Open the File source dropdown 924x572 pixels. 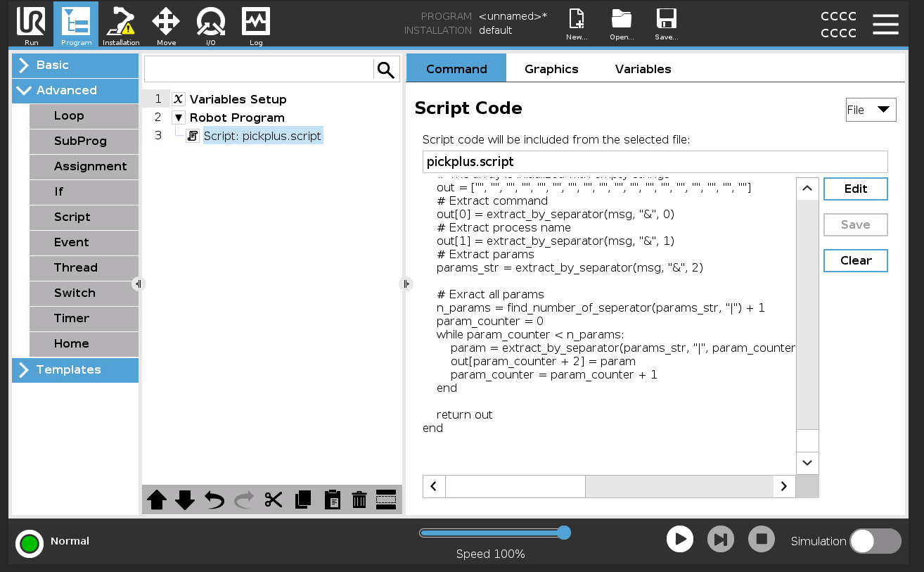871,110
